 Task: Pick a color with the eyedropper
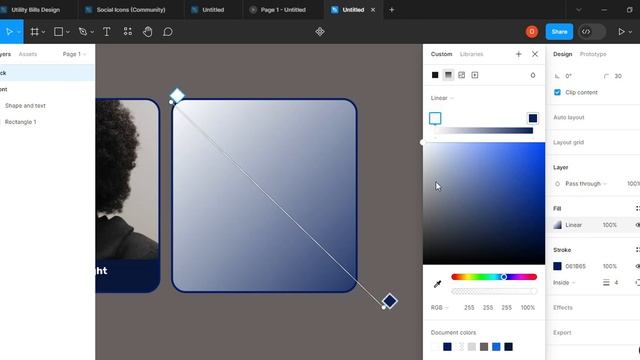click(438, 284)
